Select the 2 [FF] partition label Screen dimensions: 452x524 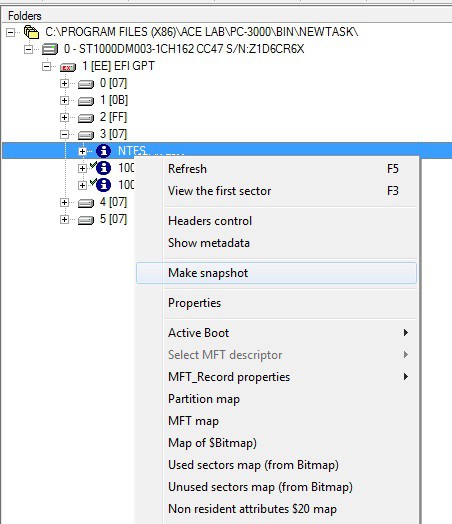113,117
